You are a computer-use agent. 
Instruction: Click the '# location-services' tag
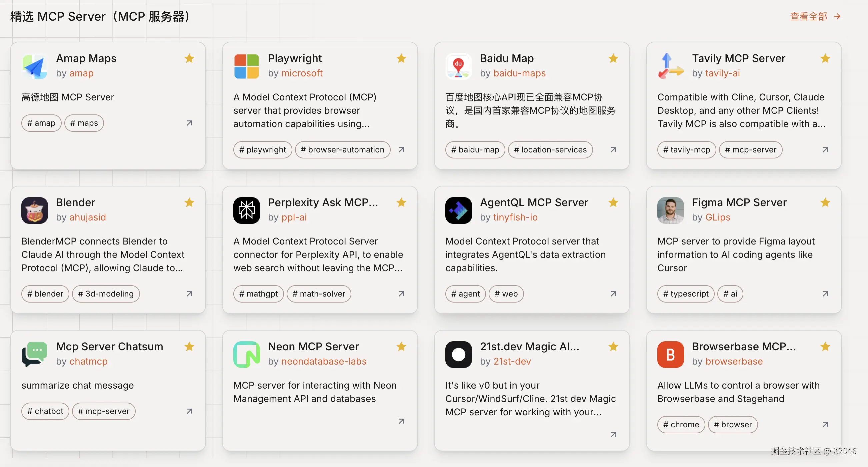(x=550, y=150)
